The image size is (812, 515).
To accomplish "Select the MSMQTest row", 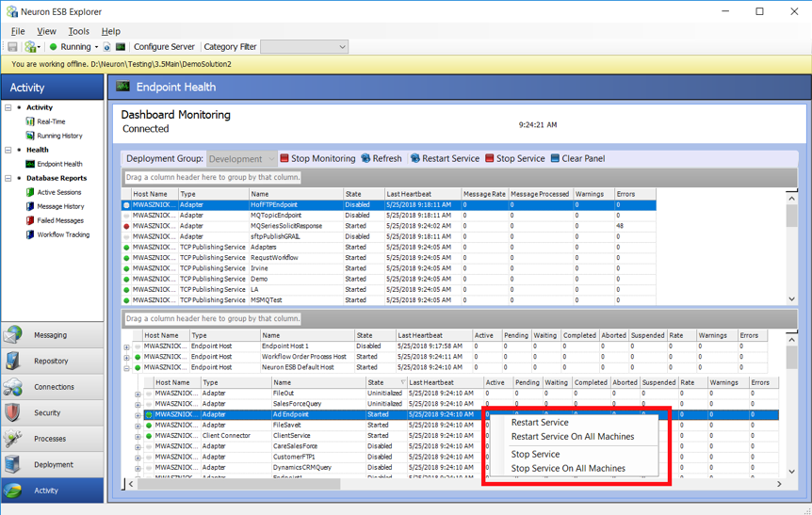I will (389, 300).
